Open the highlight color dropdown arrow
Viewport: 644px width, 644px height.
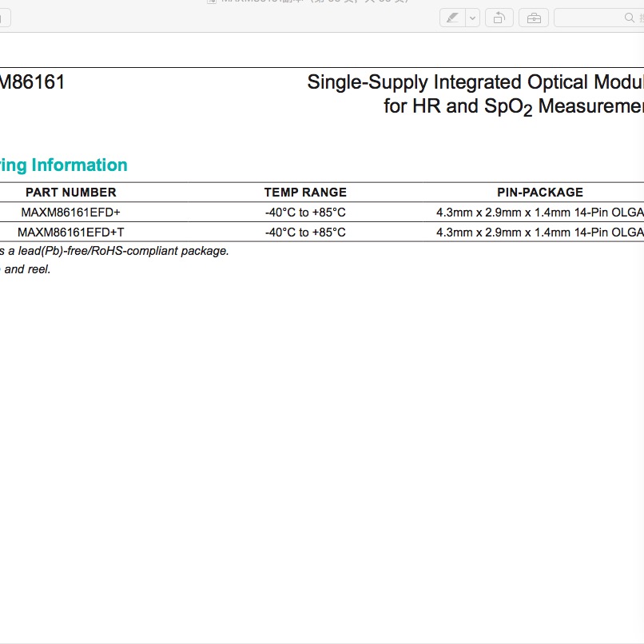472,18
